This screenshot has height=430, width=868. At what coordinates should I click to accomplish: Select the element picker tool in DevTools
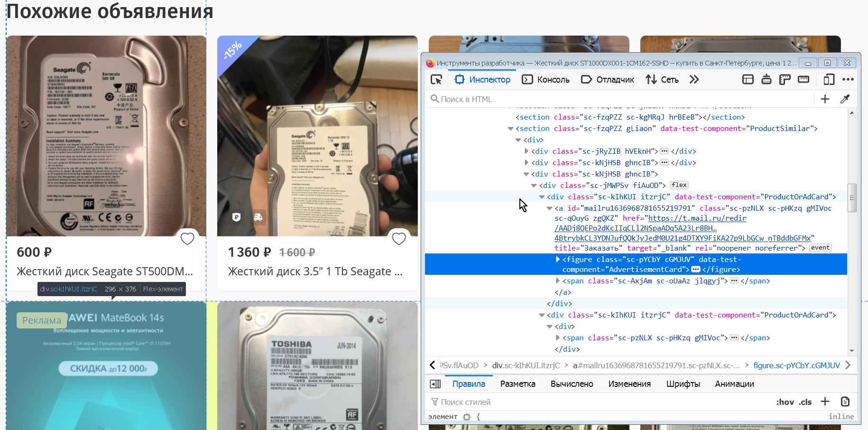[436, 79]
